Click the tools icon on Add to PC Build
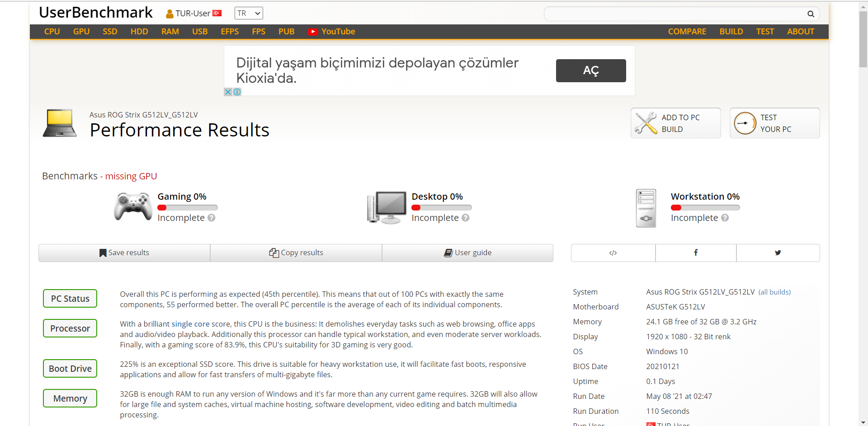The height and width of the screenshot is (426, 868). point(646,123)
